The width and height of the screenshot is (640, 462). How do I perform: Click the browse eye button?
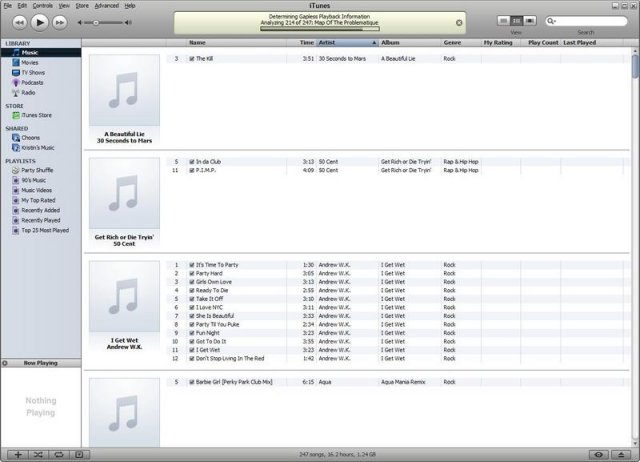(599, 455)
